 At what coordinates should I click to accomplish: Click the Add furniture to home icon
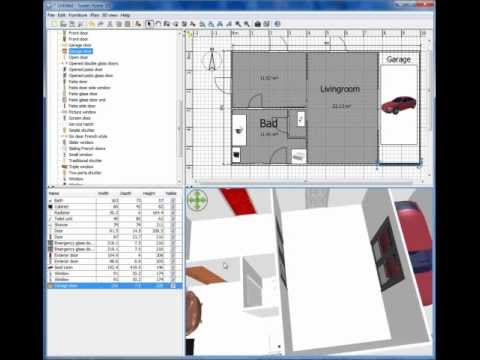click(138, 24)
